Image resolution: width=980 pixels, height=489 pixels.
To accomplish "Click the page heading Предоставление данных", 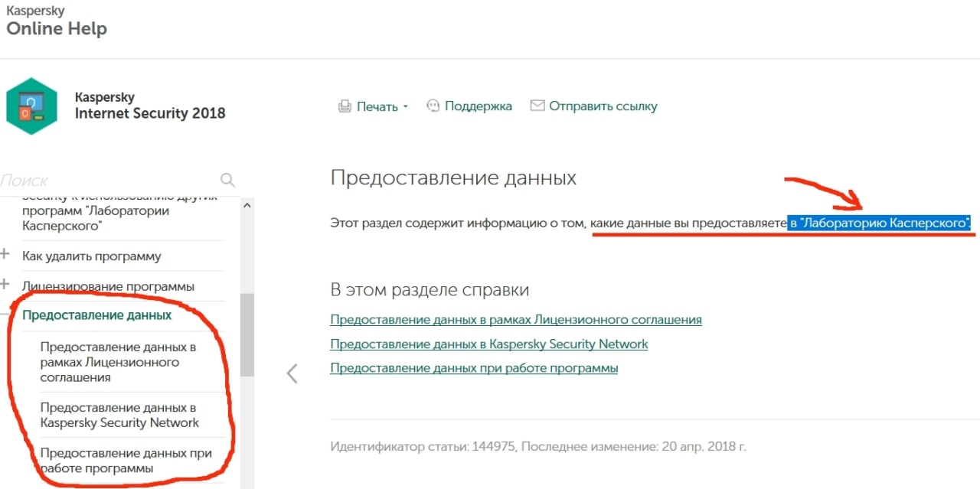I will coord(453,178).
